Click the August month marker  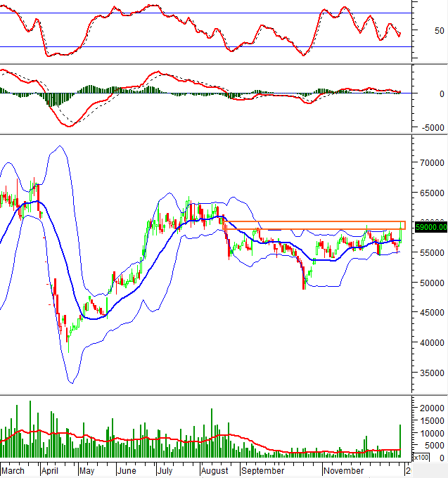215,470
